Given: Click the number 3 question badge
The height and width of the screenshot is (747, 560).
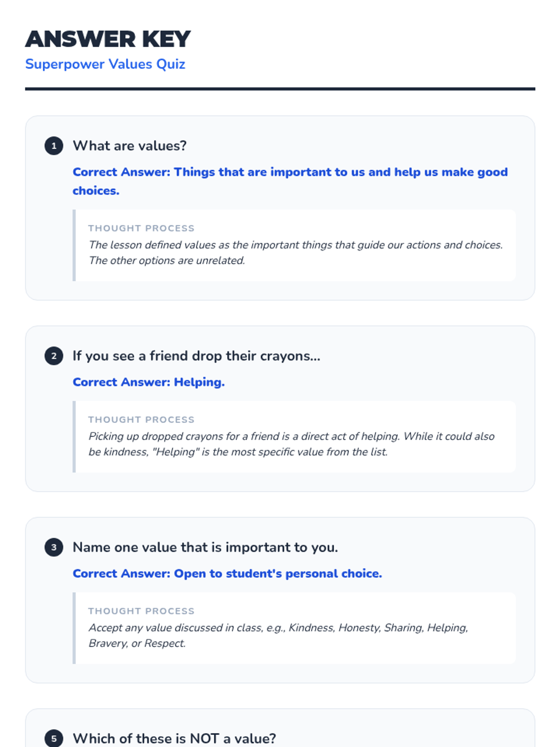Looking at the screenshot, I should click(x=54, y=548).
